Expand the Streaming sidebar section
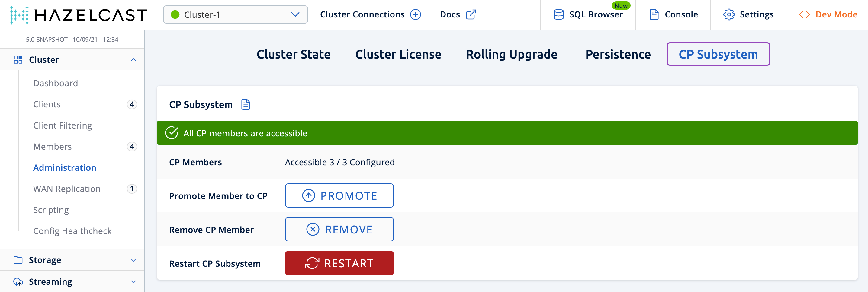Screen dimensions: 868x292 point(133,281)
